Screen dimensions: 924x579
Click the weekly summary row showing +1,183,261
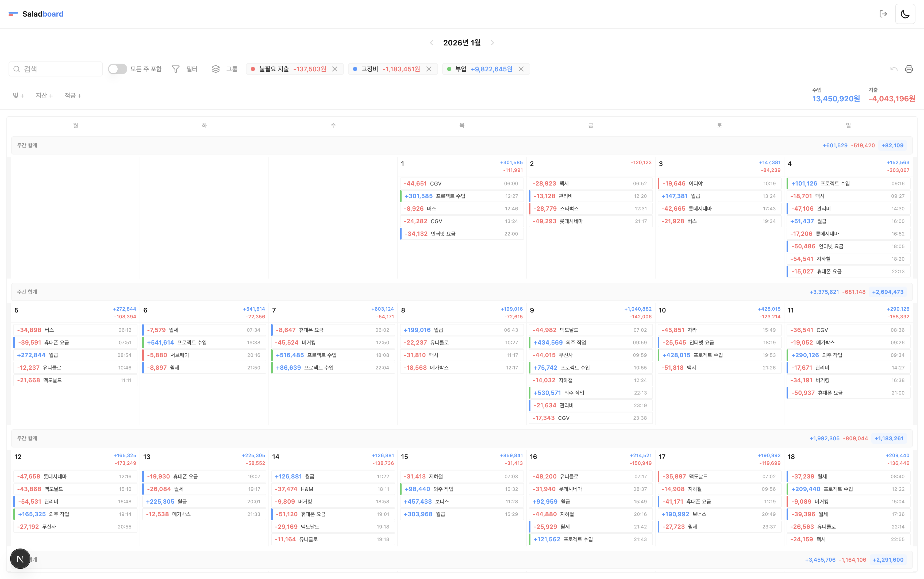[x=462, y=438]
